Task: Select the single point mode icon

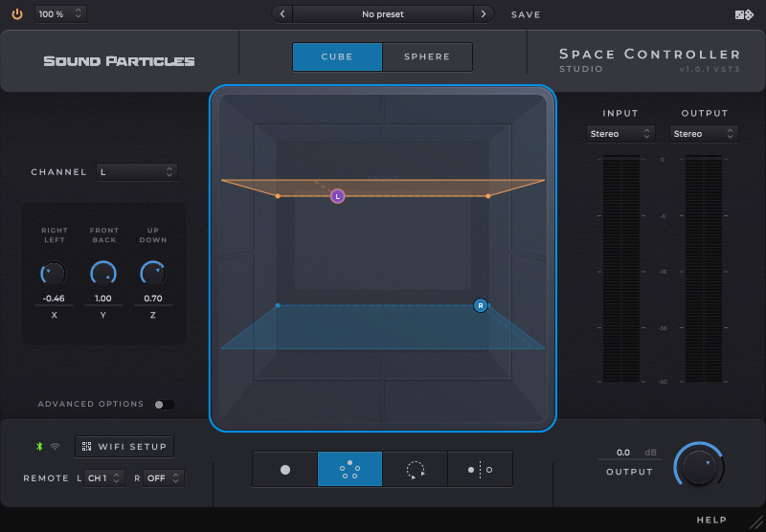Action: 284,470
